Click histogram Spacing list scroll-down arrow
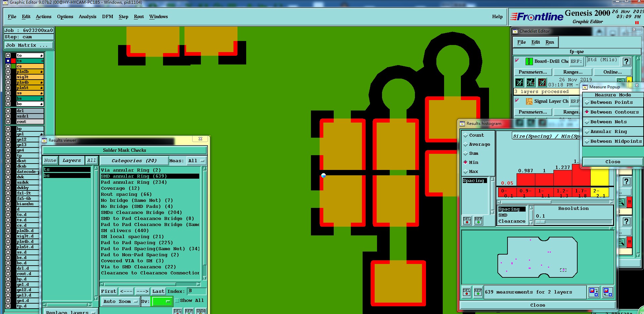The height and width of the screenshot is (314, 644). 492,212
